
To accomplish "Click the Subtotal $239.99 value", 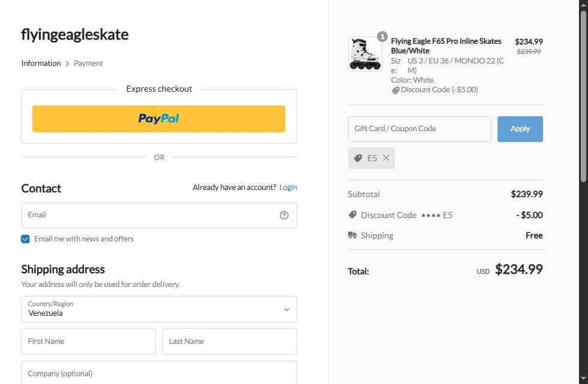I will 526,194.
